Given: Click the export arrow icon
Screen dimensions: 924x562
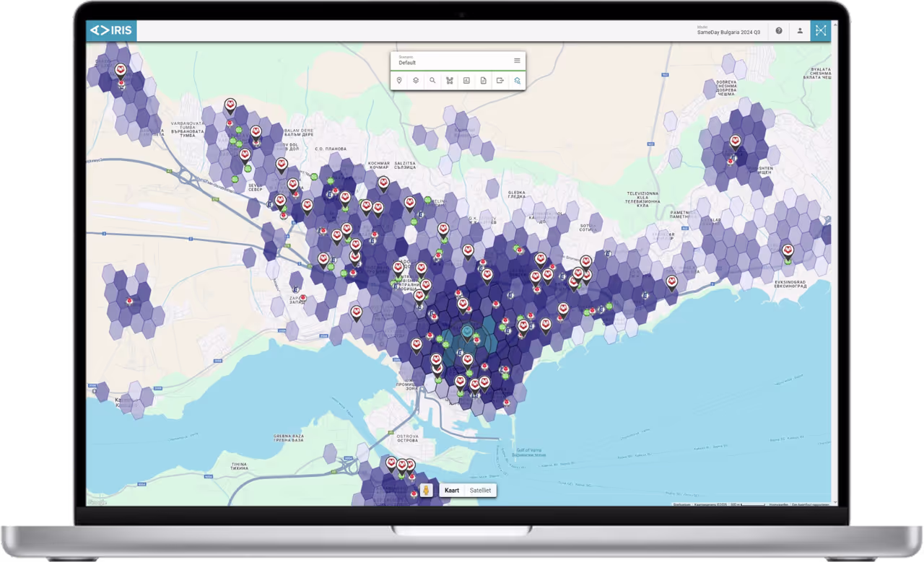Looking at the screenshot, I should click(x=500, y=81).
